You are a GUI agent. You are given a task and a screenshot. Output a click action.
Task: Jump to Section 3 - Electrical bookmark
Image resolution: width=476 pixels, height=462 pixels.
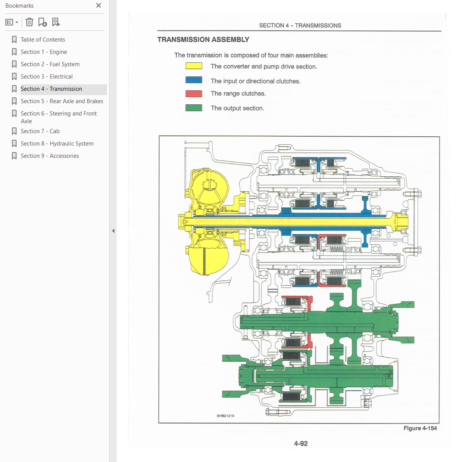coord(47,77)
